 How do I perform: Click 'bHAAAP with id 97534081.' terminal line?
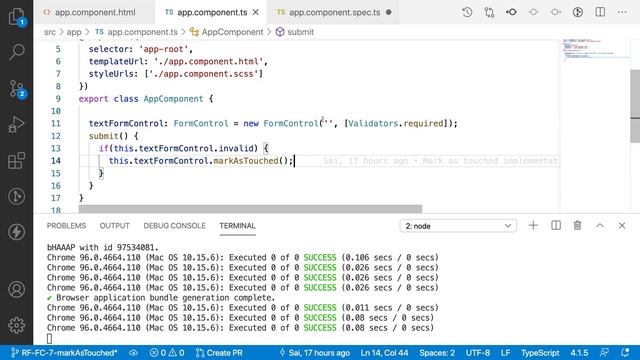click(102, 247)
